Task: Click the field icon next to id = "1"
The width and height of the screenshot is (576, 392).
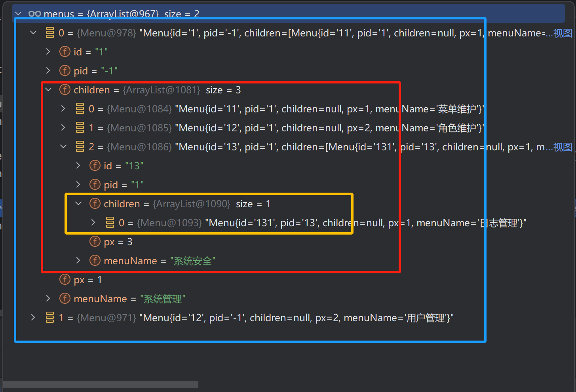Action: 65,52
